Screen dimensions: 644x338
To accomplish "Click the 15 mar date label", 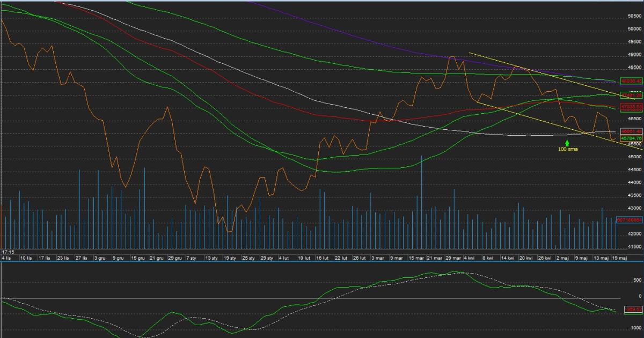I will (x=416, y=258).
